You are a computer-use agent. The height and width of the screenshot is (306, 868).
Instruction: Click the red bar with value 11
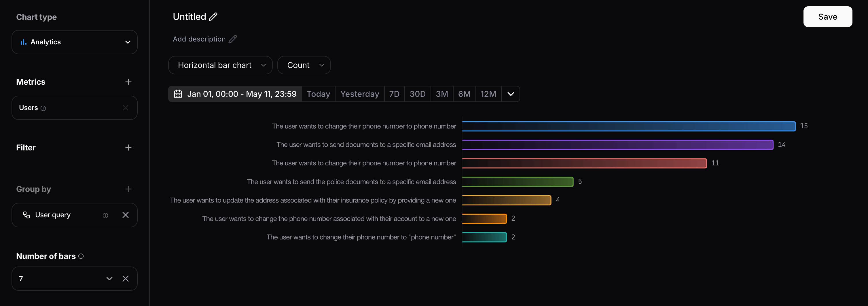click(x=584, y=163)
